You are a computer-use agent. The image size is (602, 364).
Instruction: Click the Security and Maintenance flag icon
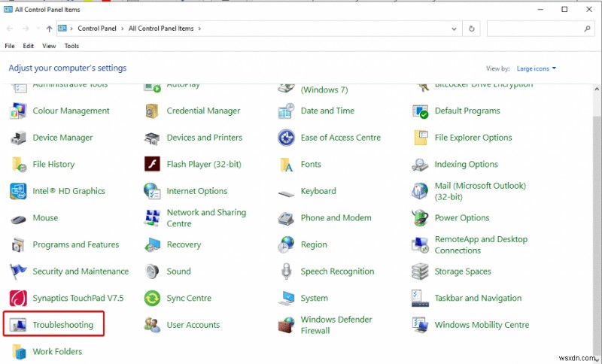[18, 271]
